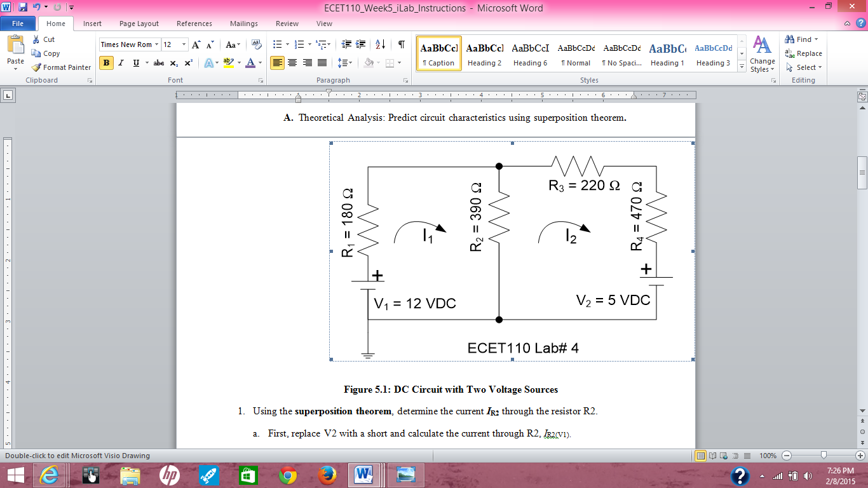
Task: Toggle bold formatting
Action: point(105,62)
